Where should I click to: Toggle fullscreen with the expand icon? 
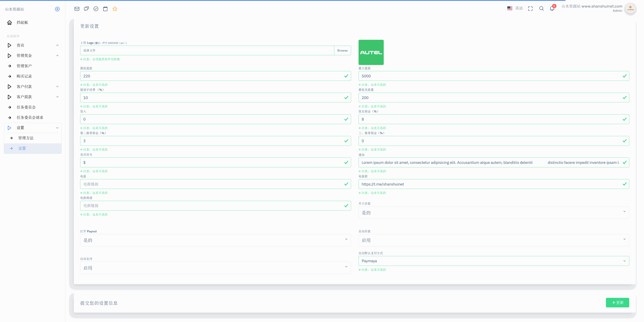530,9
